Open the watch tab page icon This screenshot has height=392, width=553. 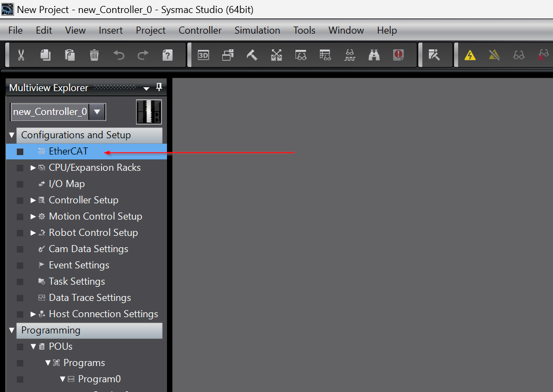(x=300, y=55)
